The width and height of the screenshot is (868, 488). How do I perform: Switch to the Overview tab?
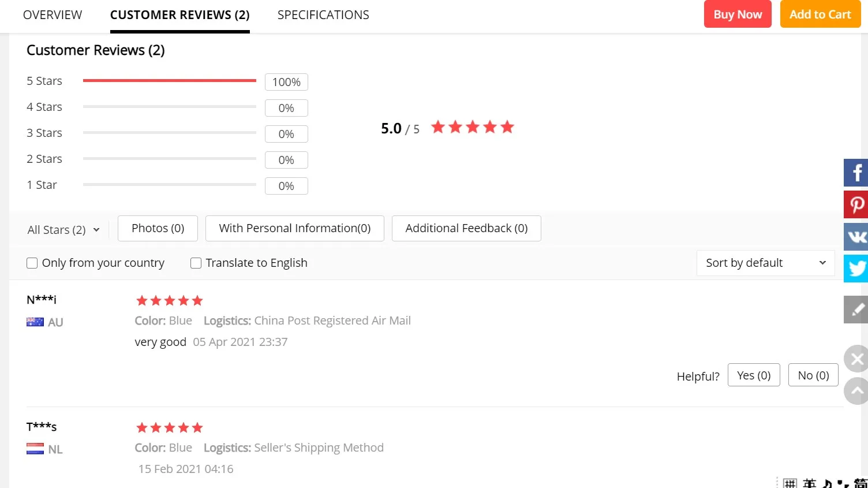(53, 15)
